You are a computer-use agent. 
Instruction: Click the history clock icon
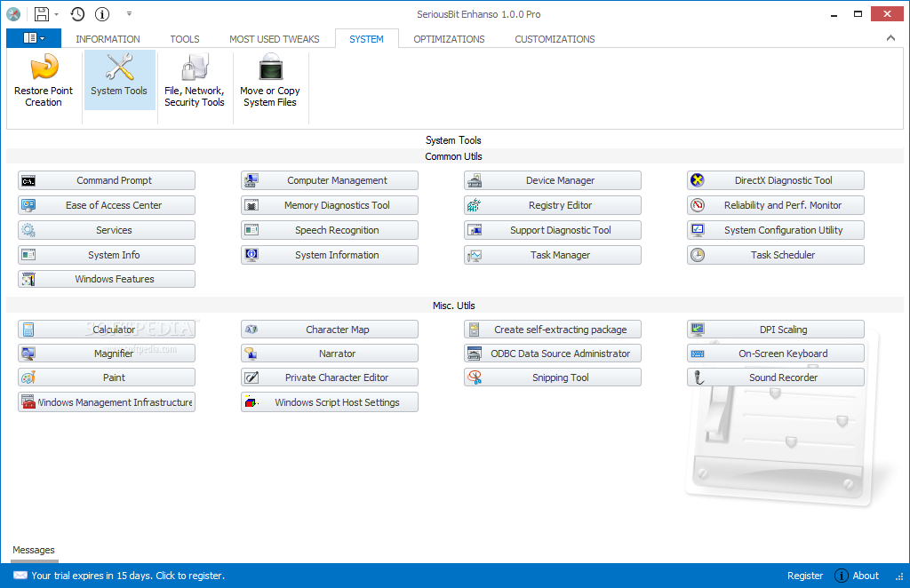tap(77, 14)
